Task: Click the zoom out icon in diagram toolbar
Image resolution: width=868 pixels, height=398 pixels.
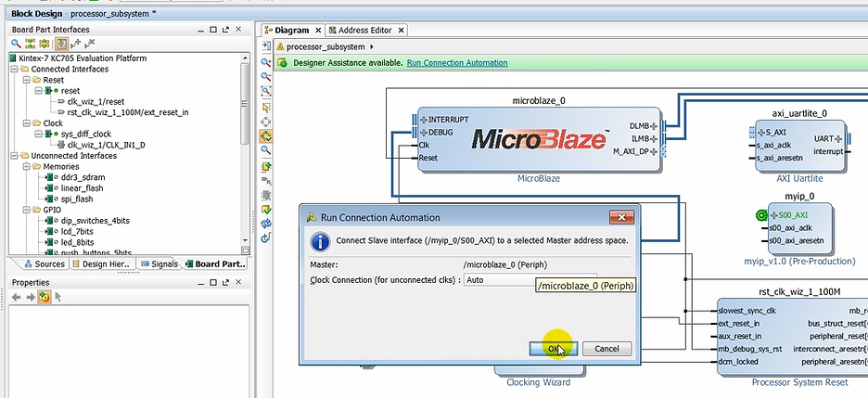Action: 267,77
